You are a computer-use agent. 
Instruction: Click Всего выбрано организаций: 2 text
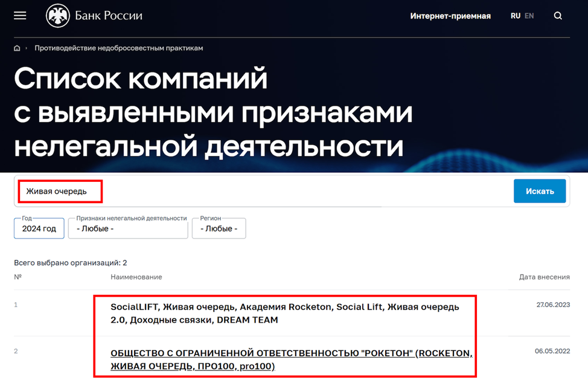[x=71, y=262]
